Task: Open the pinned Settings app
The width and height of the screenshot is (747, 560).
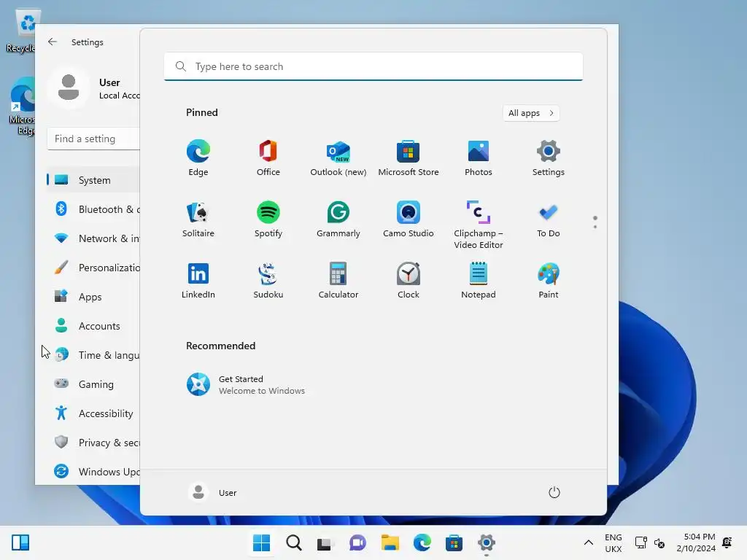Action: point(549,158)
